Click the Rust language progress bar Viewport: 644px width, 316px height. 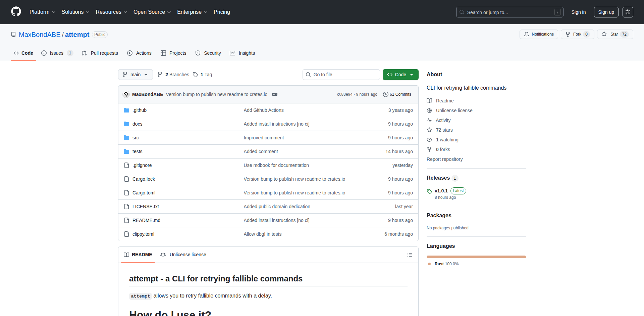click(x=476, y=257)
